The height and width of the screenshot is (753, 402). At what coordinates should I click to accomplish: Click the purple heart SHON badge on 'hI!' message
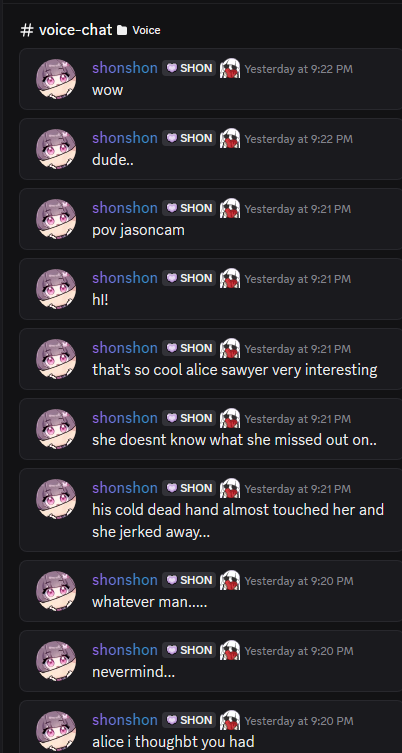(189, 278)
